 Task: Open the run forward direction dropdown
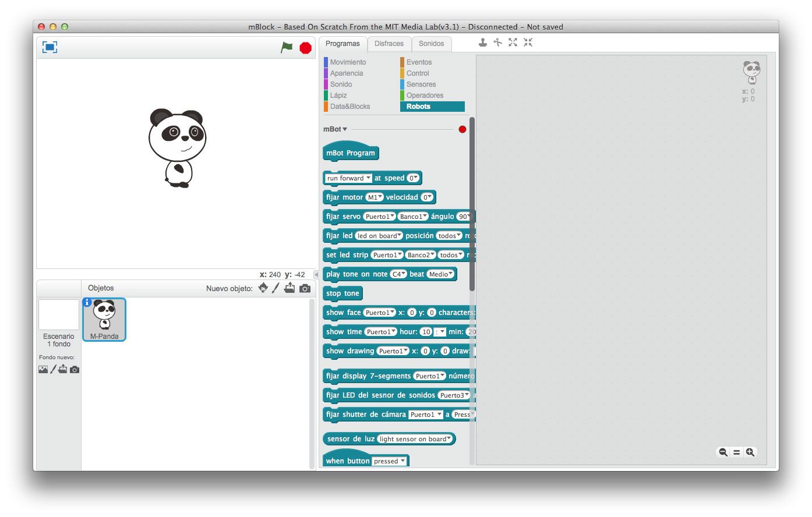tap(348, 178)
